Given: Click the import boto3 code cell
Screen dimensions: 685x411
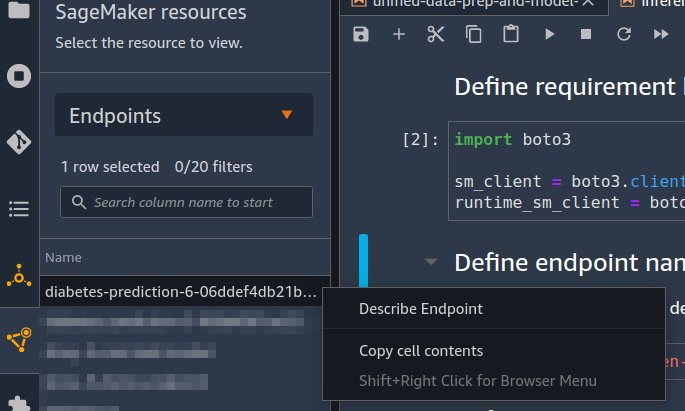Looking at the screenshot, I should point(567,171).
